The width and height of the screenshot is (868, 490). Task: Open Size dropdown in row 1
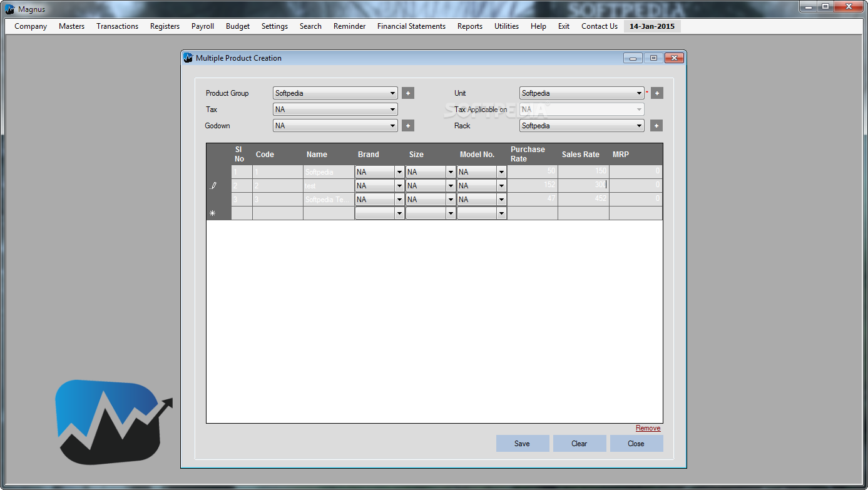coord(451,172)
